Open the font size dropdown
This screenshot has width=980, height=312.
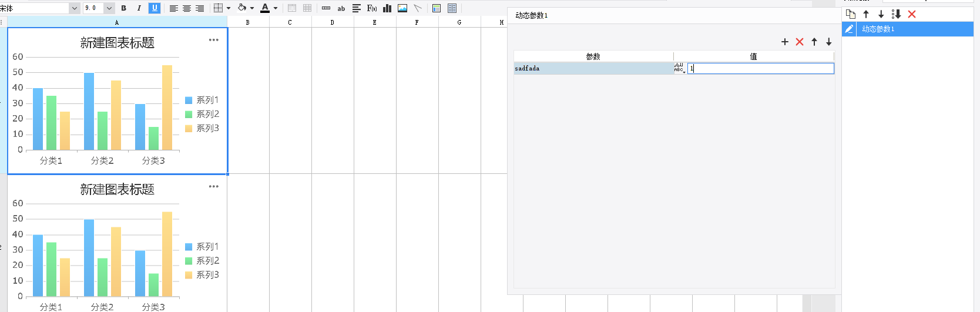pos(109,8)
